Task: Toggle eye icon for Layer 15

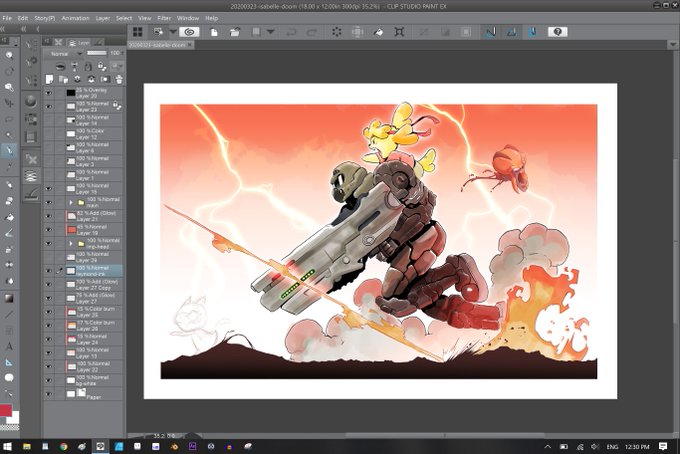Action: pos(49,188)
